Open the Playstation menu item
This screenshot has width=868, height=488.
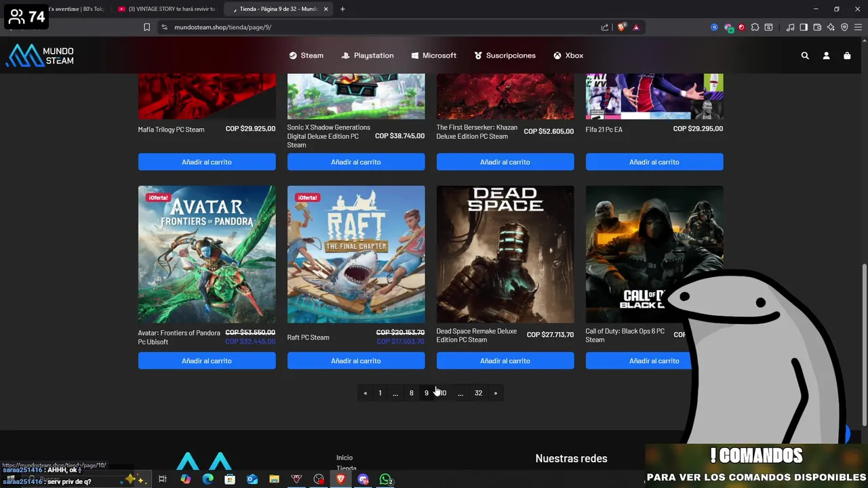367,56
